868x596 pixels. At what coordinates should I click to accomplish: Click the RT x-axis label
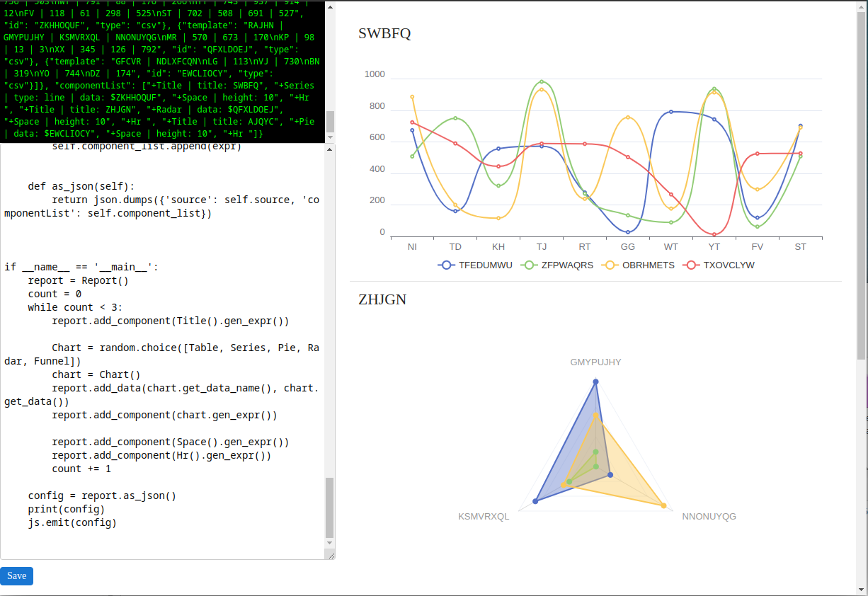tap(585, 247)
